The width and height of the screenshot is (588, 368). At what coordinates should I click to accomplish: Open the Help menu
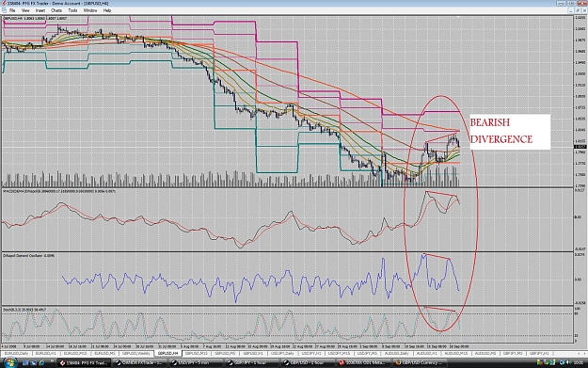coord(107,10)
